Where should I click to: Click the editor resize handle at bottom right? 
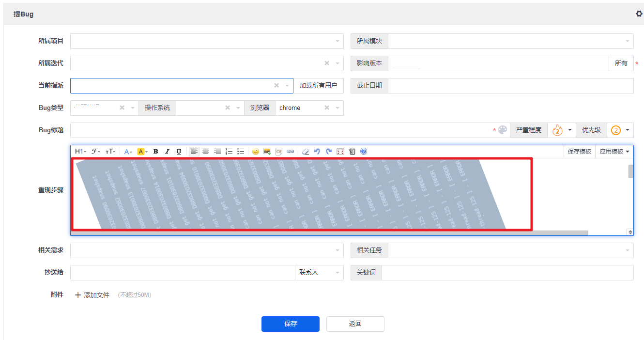click(x=630, y=232)
